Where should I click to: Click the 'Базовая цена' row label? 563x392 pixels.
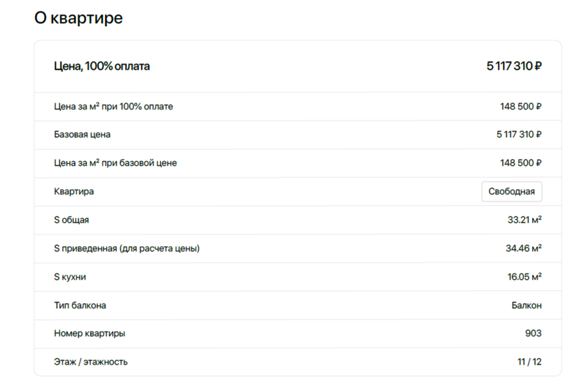pos(82,134)
